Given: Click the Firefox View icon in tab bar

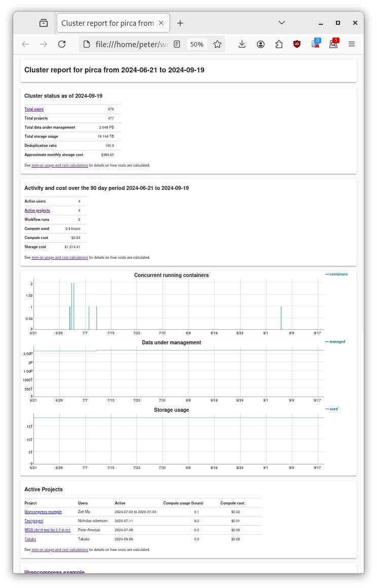Looking at the screenshot, I should 44,23.
